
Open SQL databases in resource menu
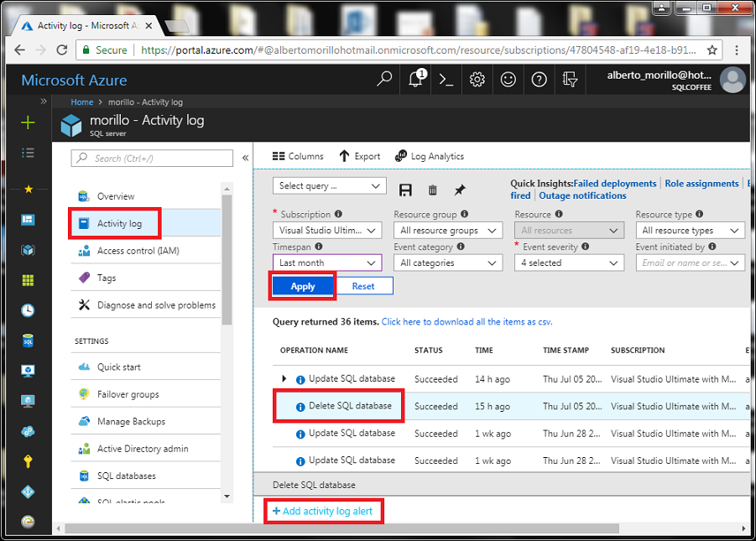pyautogui.click(x=146, y=476)
